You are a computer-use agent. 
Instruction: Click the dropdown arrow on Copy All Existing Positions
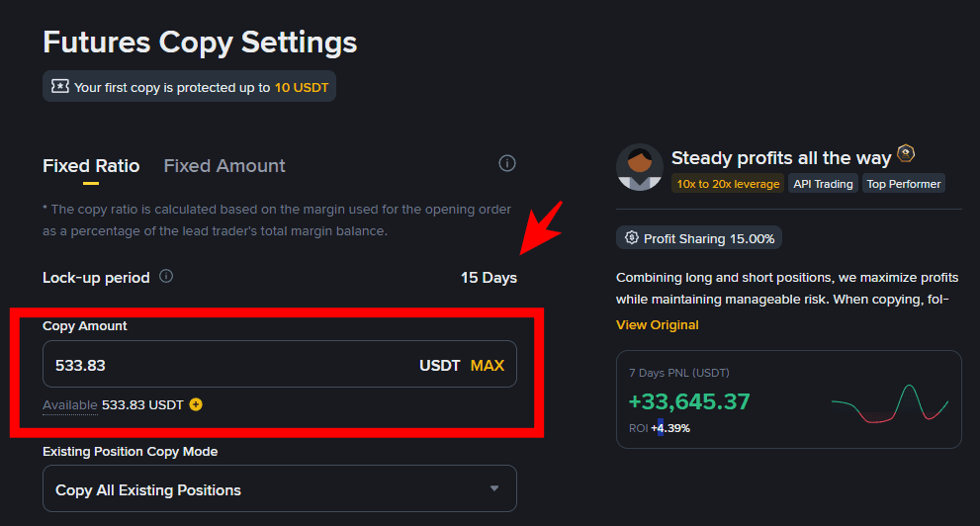(494, 488)
